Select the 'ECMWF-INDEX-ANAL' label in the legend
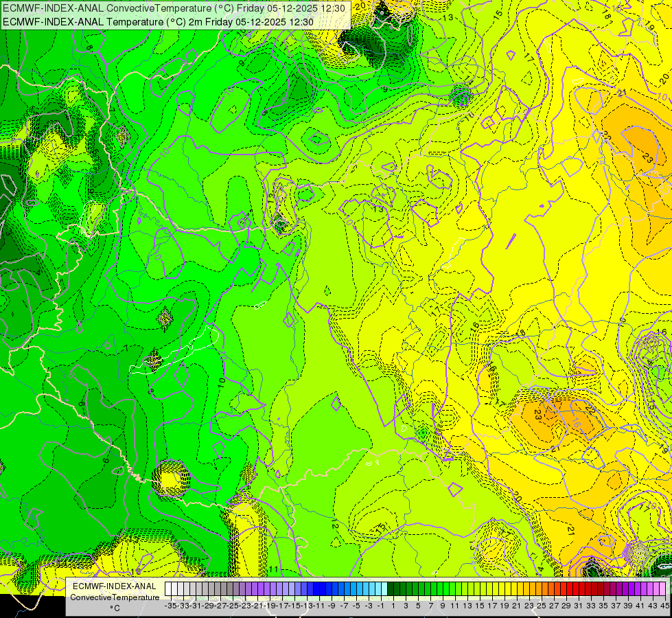 [x=115, y=586]
